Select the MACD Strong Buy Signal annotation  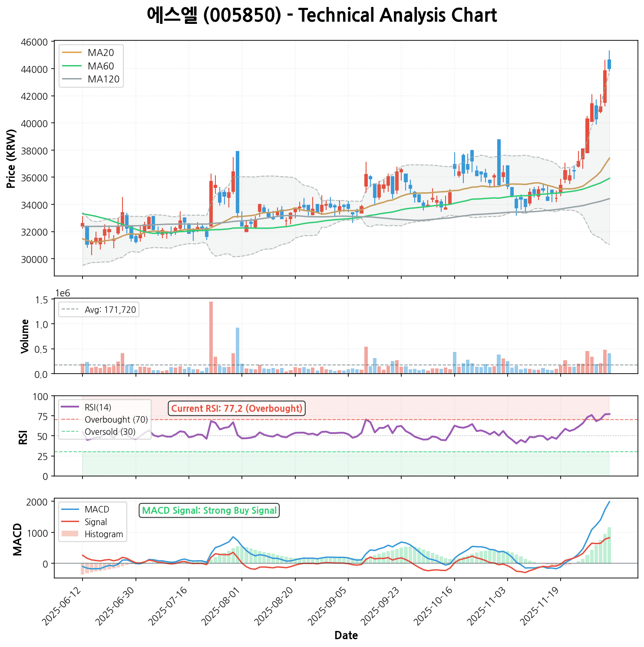209,510
